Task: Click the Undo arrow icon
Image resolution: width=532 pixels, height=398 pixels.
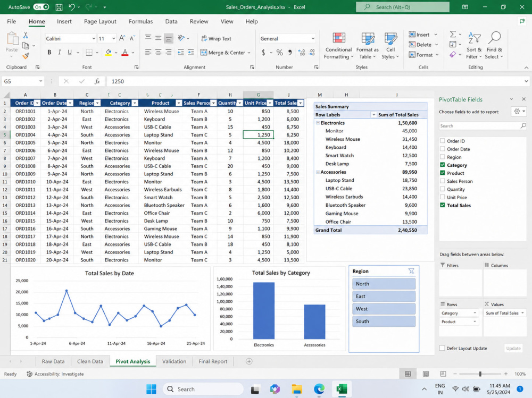Action: point(72,7)
